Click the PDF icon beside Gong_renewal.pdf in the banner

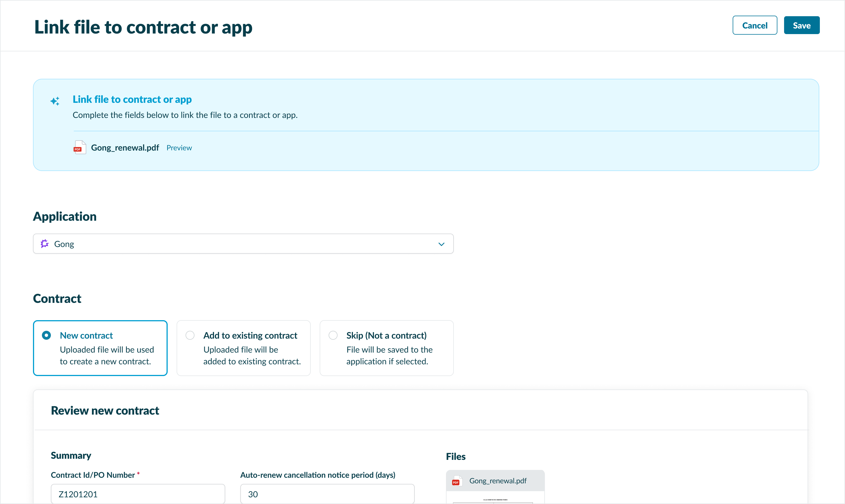[79, 148]
